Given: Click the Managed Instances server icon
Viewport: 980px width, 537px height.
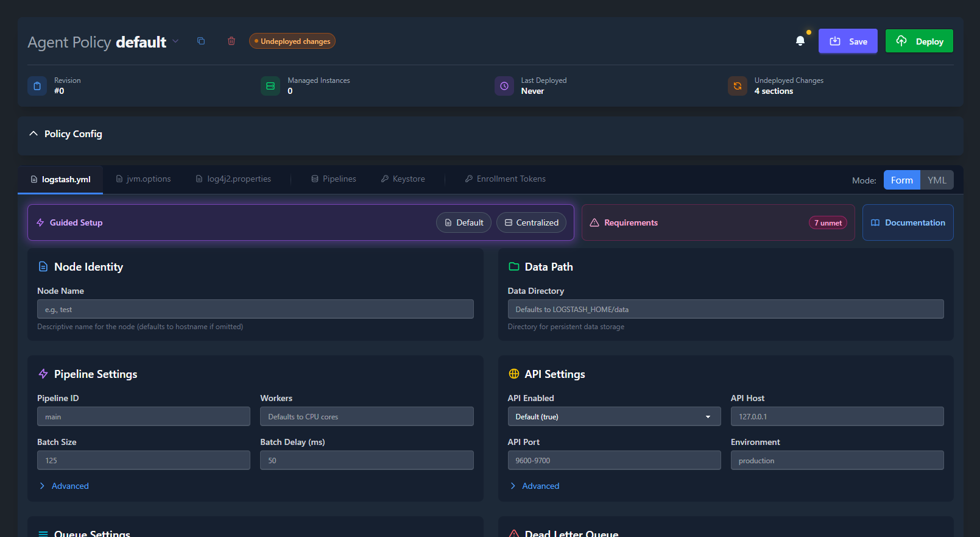Looking at the screenshot, I should (270, 86).
